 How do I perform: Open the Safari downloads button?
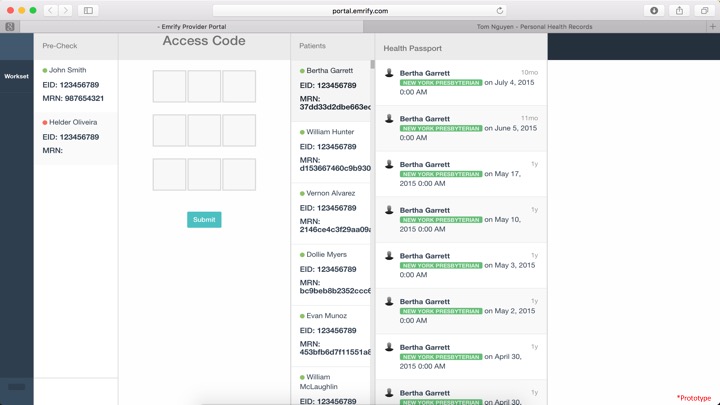(654, 10)
